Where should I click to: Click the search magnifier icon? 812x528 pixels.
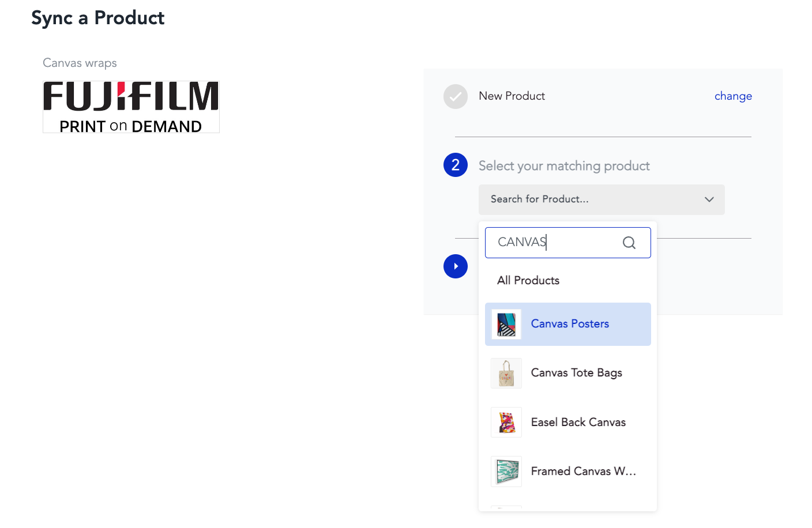tap(629, 243)
